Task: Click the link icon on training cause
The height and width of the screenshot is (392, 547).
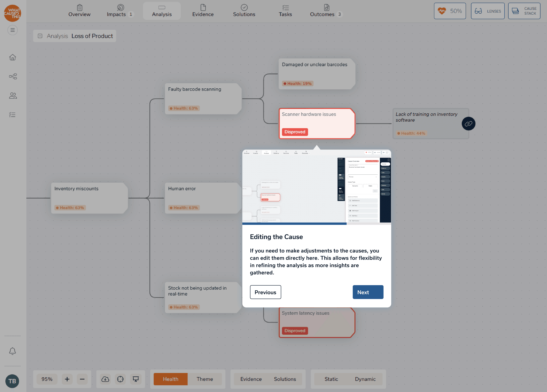Action: pos(468,124)
